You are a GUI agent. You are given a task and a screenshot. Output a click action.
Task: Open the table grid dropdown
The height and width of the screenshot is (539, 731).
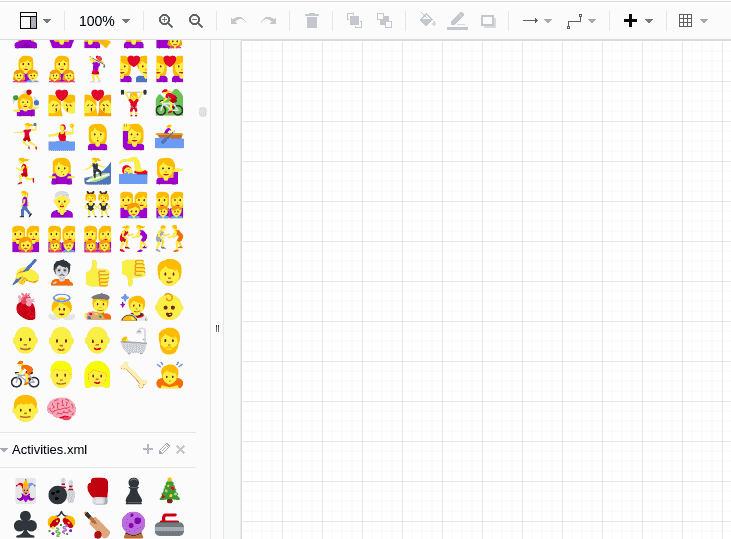coord(693,21)
